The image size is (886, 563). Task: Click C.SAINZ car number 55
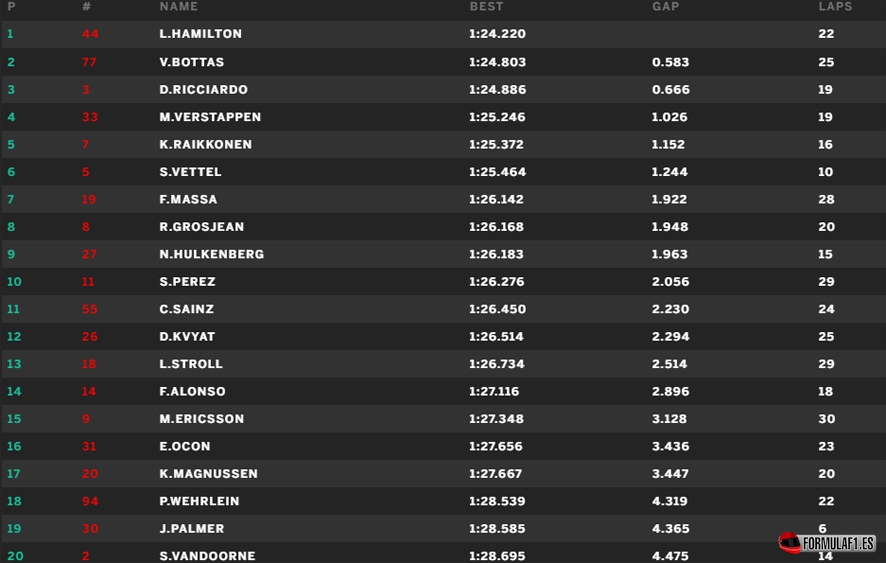point(89,309)
